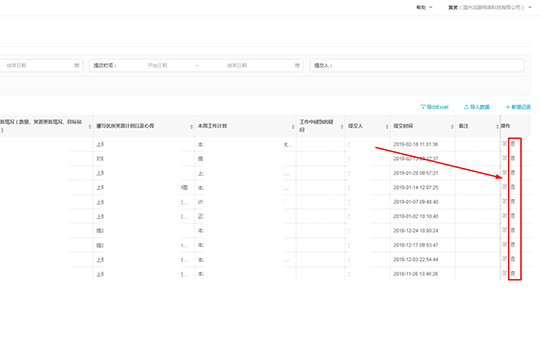Viewport: 540px width, 360px height.
Task: Select timestamp 2019-02-18 11:31:36
Action: (x=416, y=144)
